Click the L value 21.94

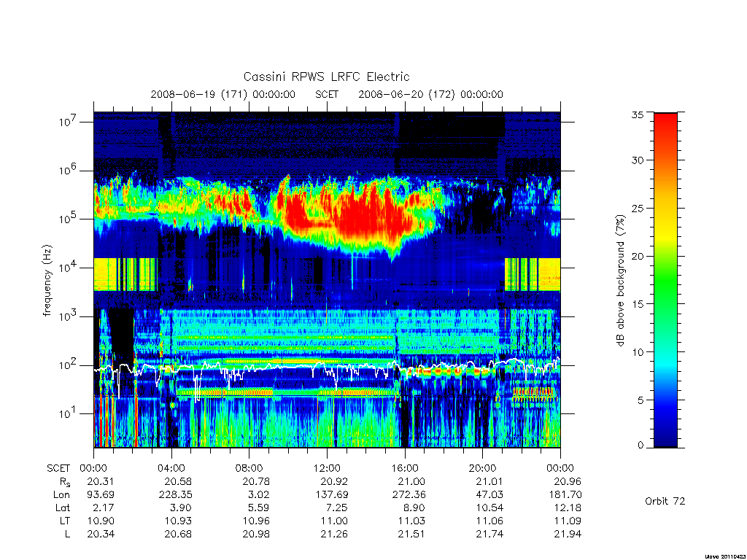568,534
